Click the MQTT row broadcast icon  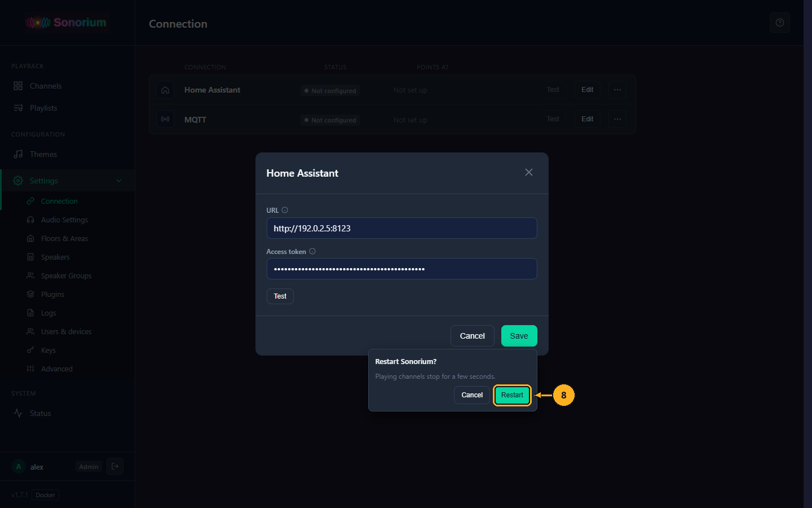coord(165,119)
